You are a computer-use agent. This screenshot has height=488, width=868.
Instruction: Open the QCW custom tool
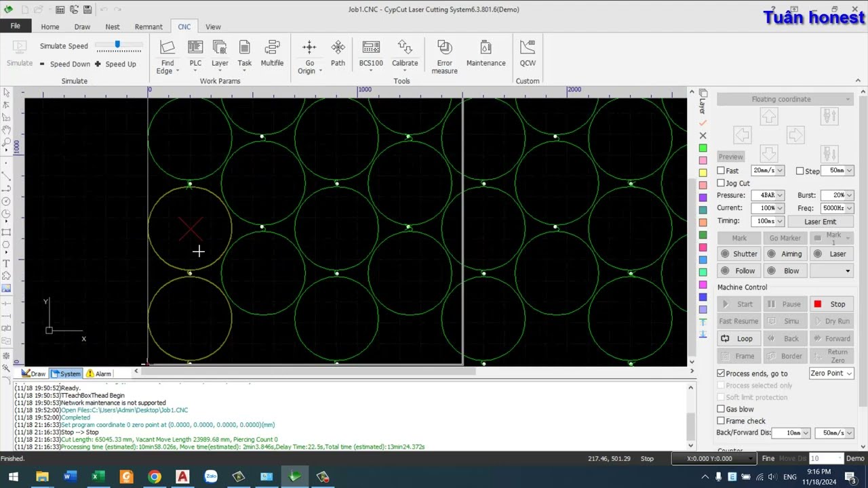[528, 54]
